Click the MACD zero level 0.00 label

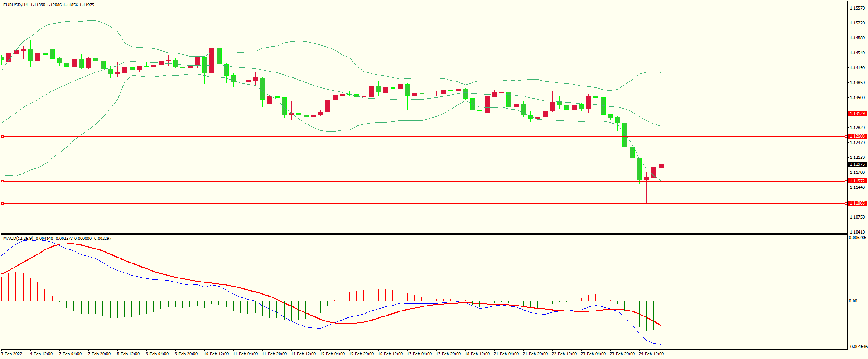(853, 301)
